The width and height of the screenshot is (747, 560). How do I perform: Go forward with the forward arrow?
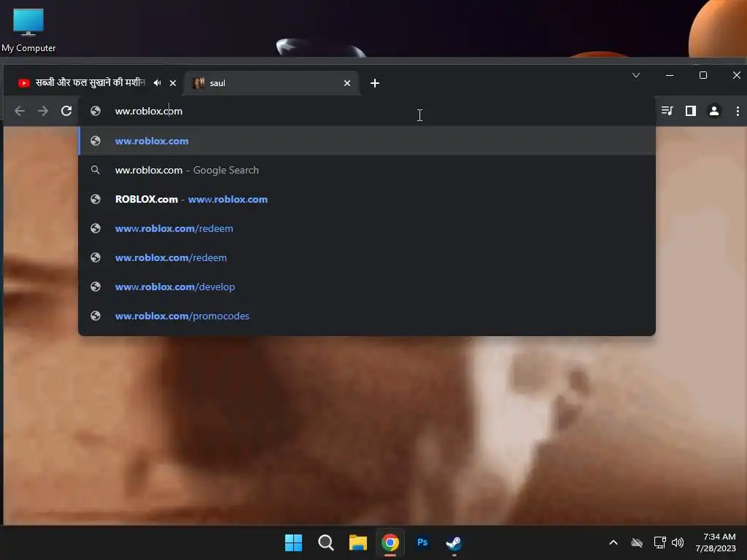pyautogui.click(x=43, y=111)
